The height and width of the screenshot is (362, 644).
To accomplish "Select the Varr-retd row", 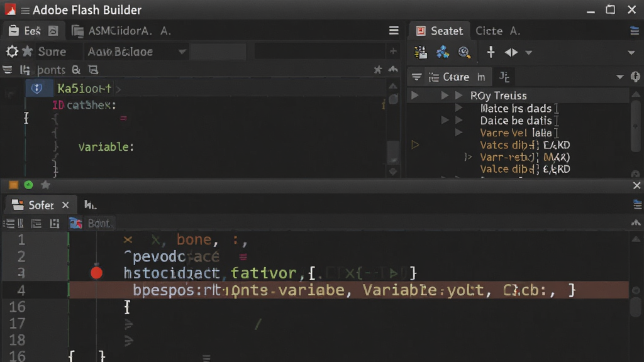I will pos(525,157).
